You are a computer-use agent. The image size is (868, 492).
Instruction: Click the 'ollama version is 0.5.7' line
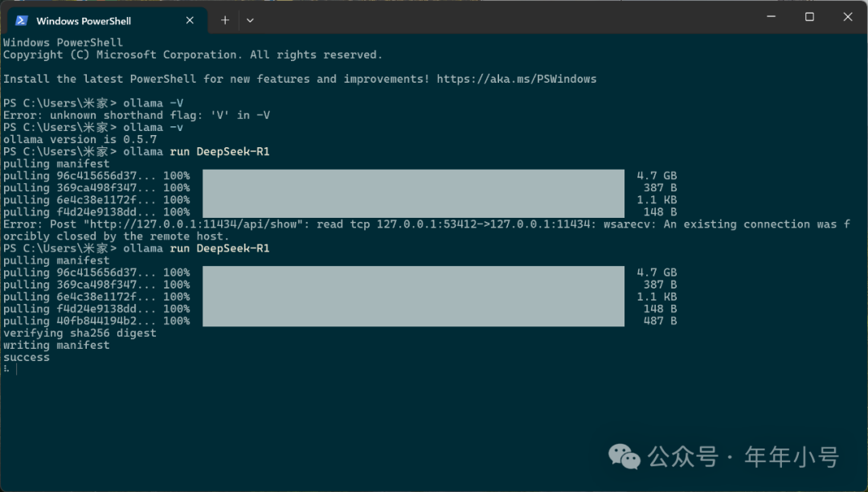point(80,139)
